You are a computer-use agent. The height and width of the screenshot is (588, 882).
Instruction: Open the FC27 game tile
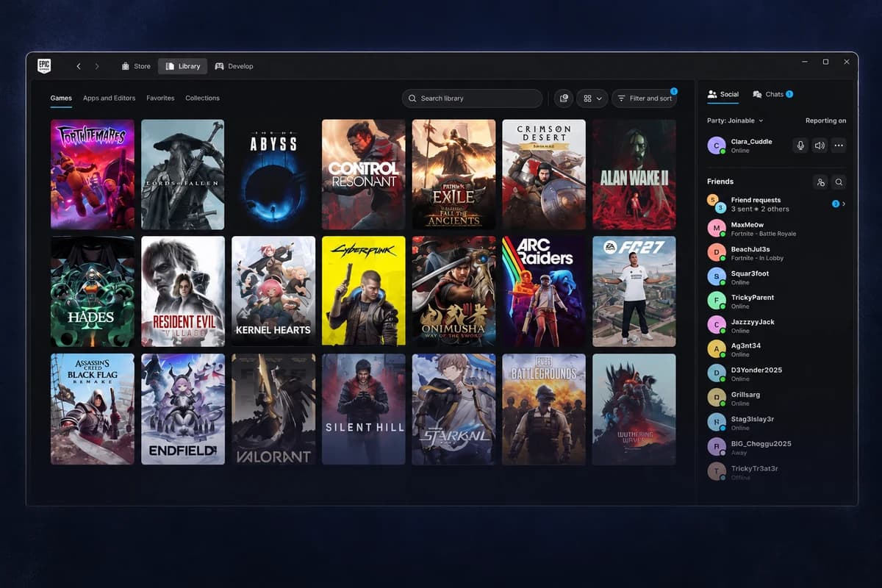(634, 291)
